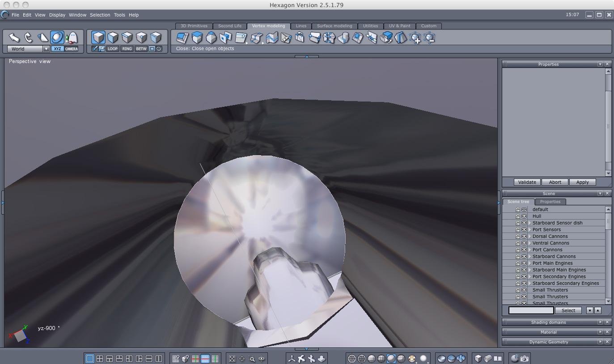Expand the Dorsal Cannons tree group
The image size is (614, 364).
tap(530, 236)
